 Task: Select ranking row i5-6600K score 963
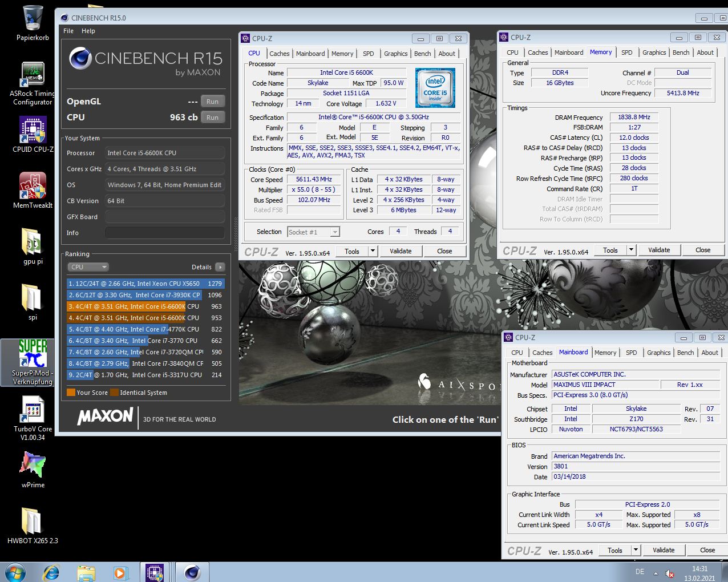(x=145, y=306)
